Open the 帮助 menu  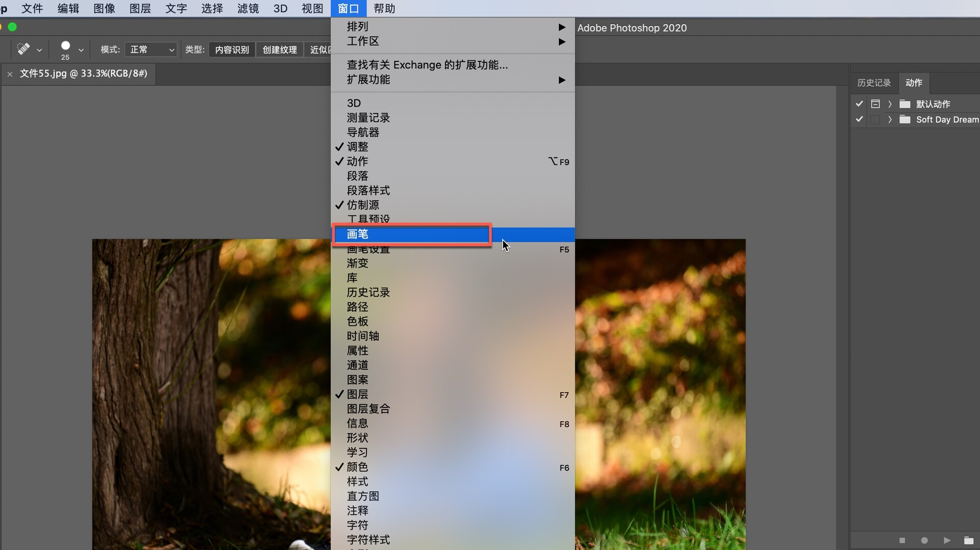(x=384, y=9)
